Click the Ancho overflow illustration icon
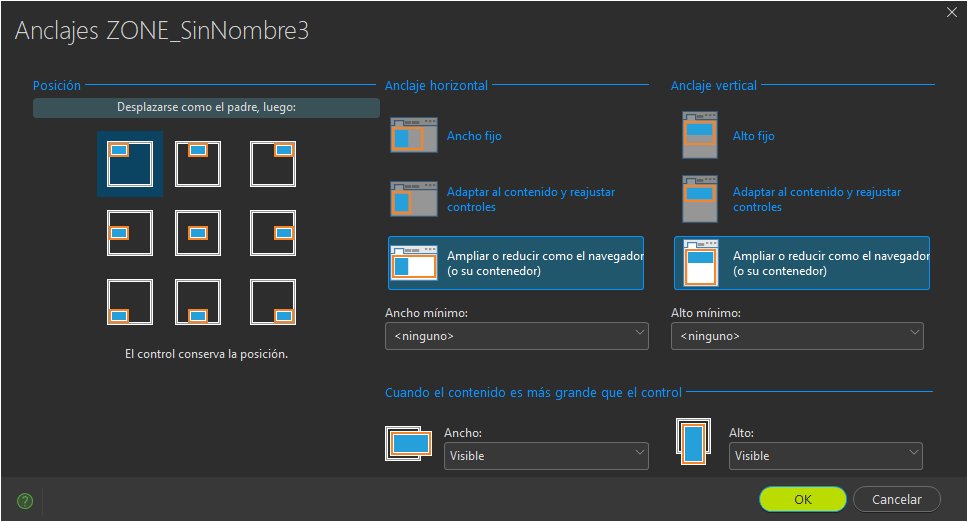 click(x=409, y=443)
